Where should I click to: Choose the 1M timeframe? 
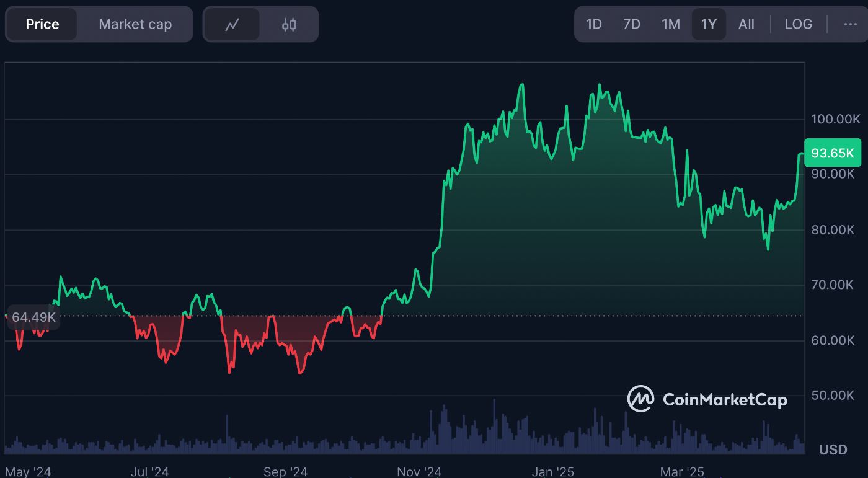click(x=670, y=24)
